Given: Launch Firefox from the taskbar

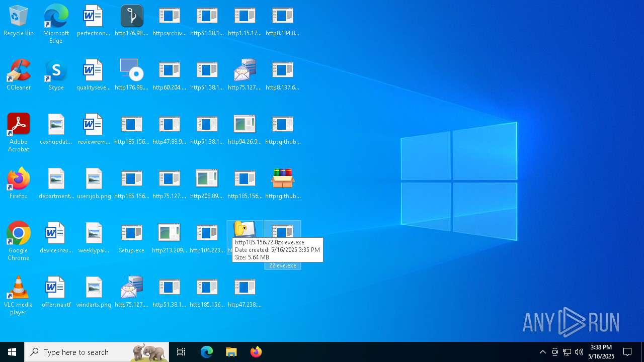Looking at the screenshot, I should (x=256, y=352).
